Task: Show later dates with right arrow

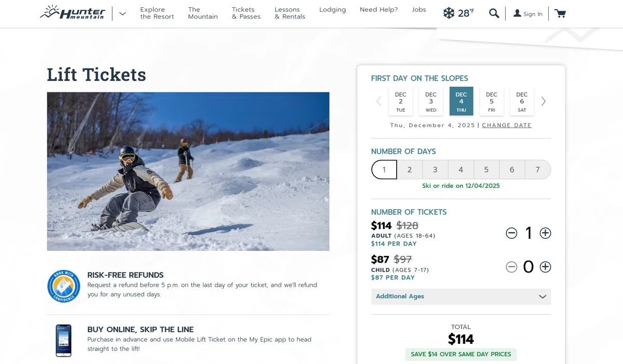Action: pyautogui.click(x=544, y=101)
